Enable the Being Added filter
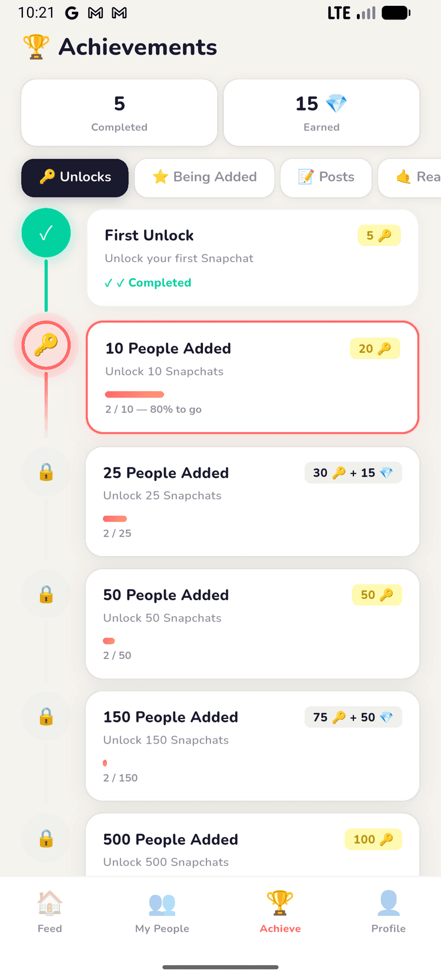The width and height of the screenshot is (441, 980). pyautogui.click(x=204, y=178)
